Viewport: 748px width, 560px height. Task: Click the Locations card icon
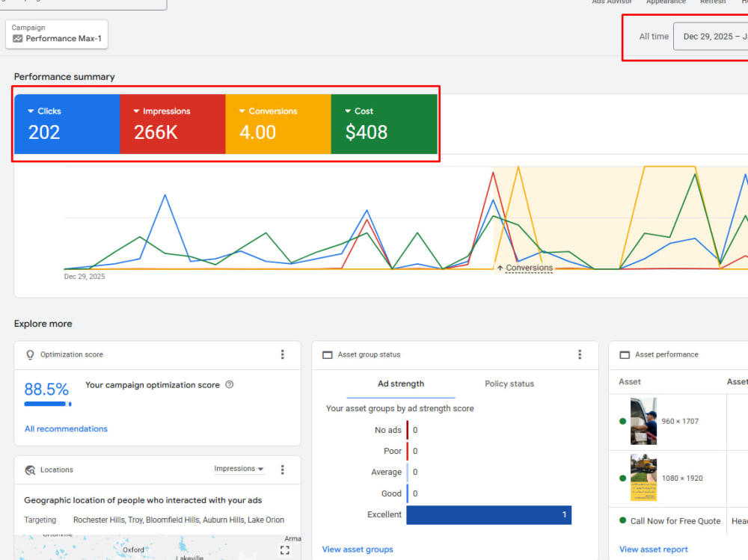[x=30, y=470]
